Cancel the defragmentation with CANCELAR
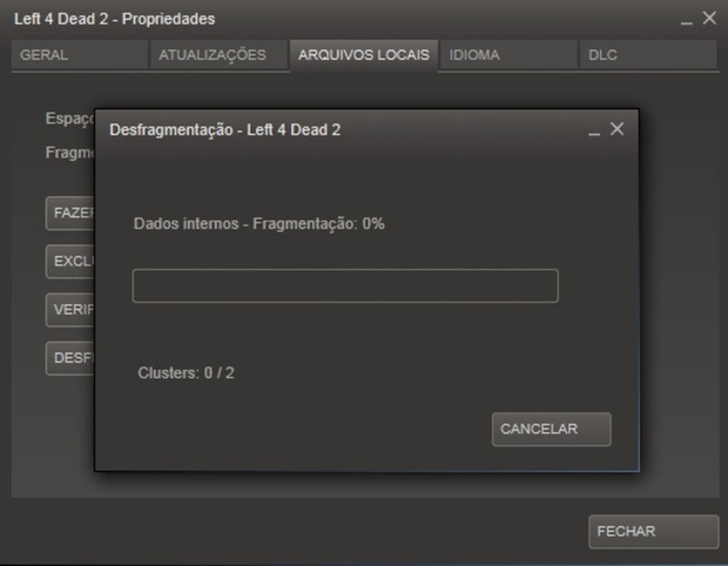 point(551,429)
